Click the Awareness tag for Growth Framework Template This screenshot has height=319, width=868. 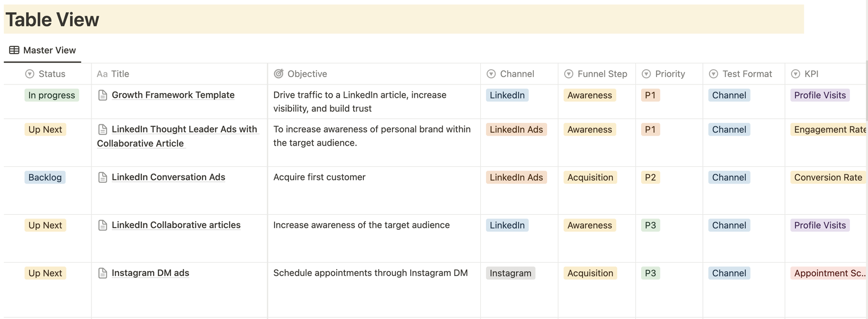click(x=590, y=95)
